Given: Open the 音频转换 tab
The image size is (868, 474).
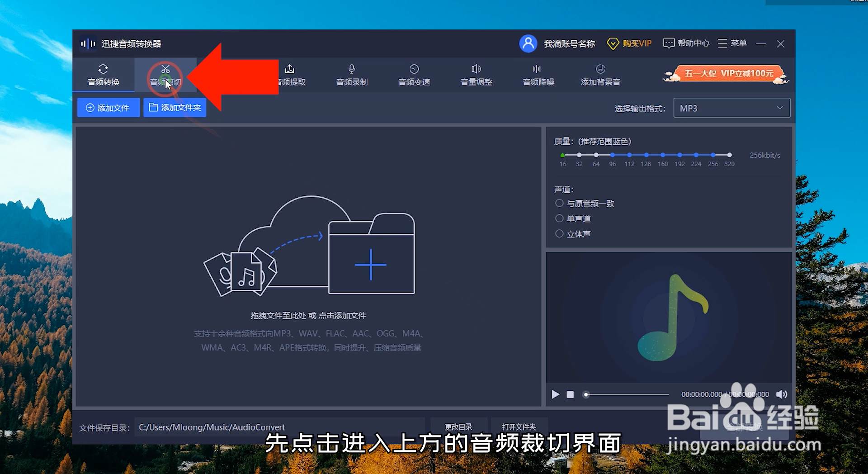Looking at the screenshot, I should [x=104, y=75].
